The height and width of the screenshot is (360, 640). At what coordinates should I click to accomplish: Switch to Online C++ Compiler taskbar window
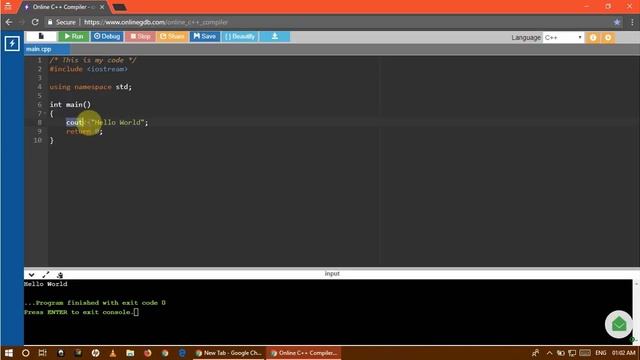coord(304,353)
